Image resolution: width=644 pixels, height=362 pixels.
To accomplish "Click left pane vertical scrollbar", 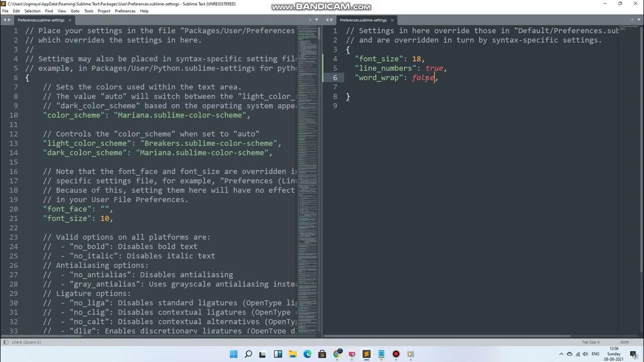I will [319, 181].
